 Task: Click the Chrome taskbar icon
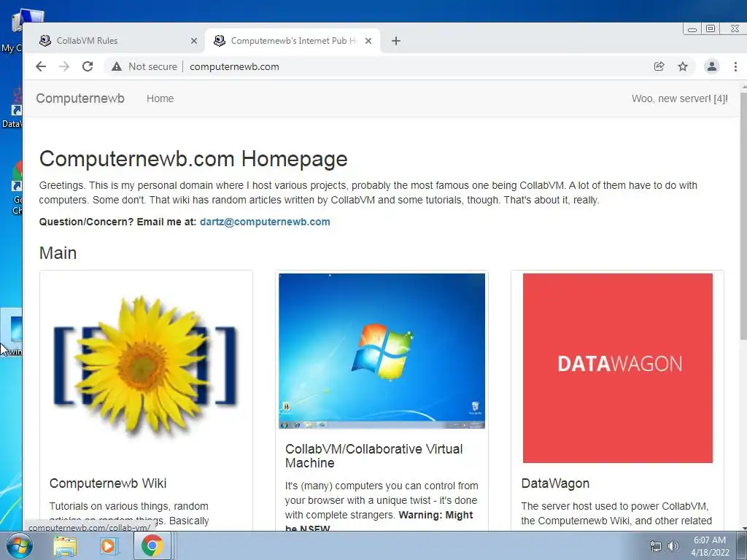click(152, 545)
